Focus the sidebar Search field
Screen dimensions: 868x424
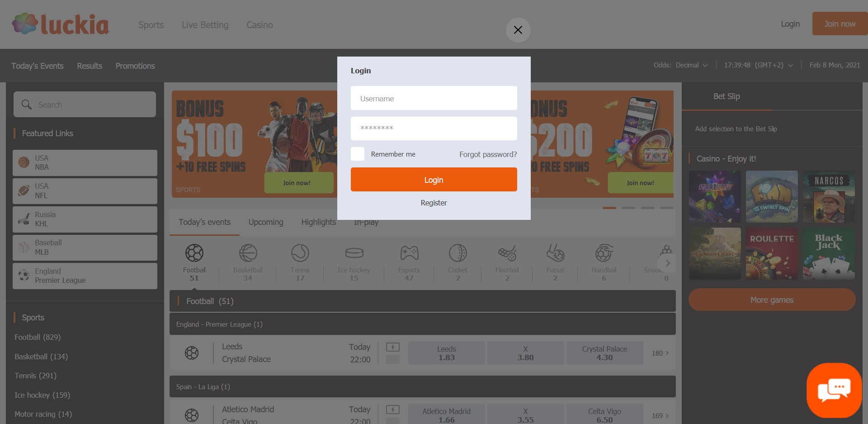click(85, 105)
